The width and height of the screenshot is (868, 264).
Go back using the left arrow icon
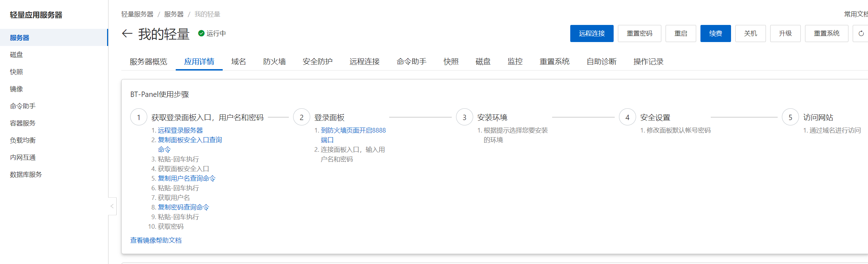pos(127,33)
